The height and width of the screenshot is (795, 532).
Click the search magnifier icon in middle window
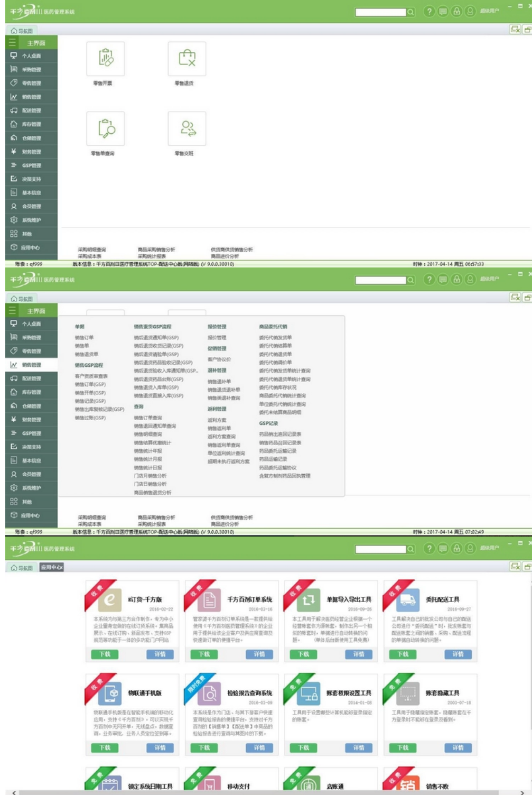pos(410,280)
